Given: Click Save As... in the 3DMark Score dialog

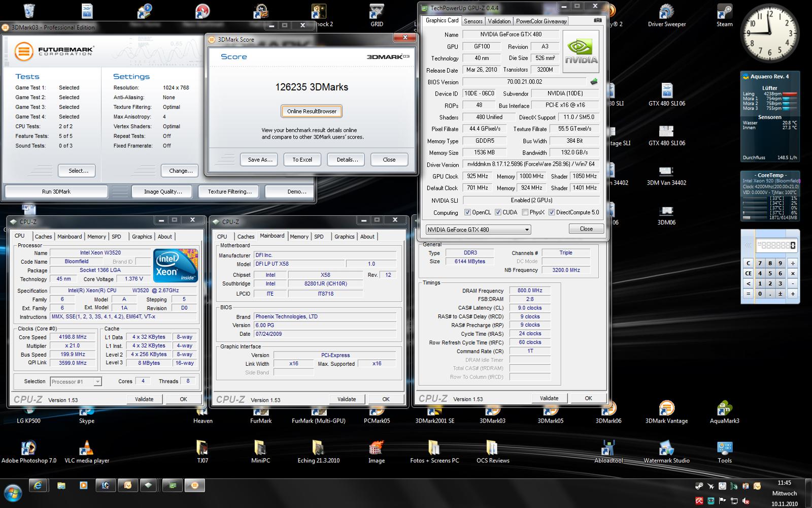Looking at the screenshot, I should click(260, 160).
